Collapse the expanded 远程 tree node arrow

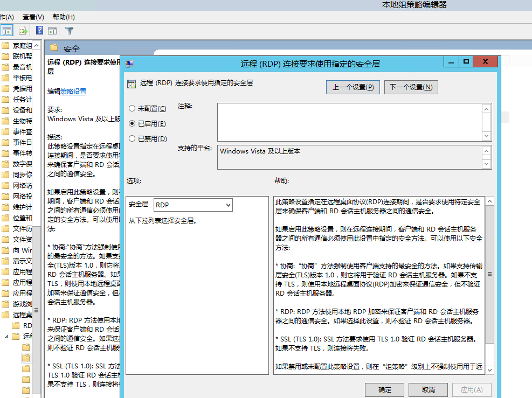pyautogui.click(x=7, y=337)
